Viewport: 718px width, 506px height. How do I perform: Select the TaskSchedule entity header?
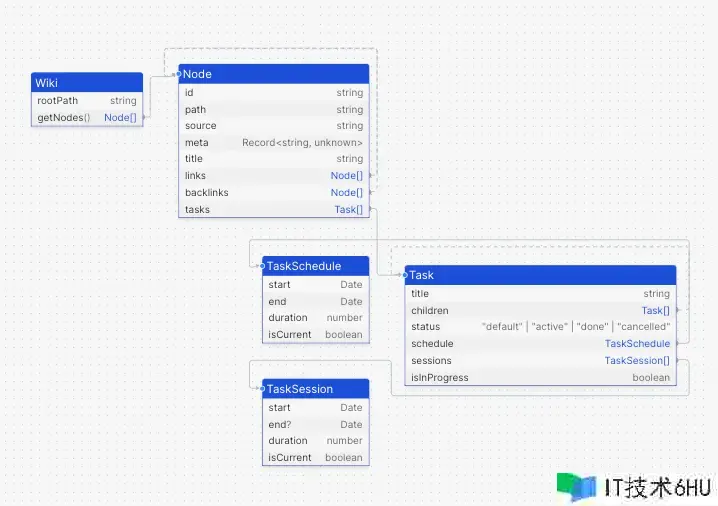coord(315,266)
